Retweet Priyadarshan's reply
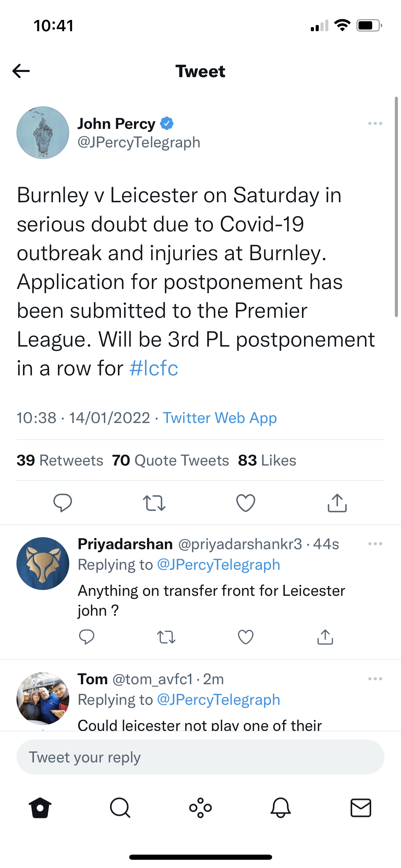 coord(166,637)
